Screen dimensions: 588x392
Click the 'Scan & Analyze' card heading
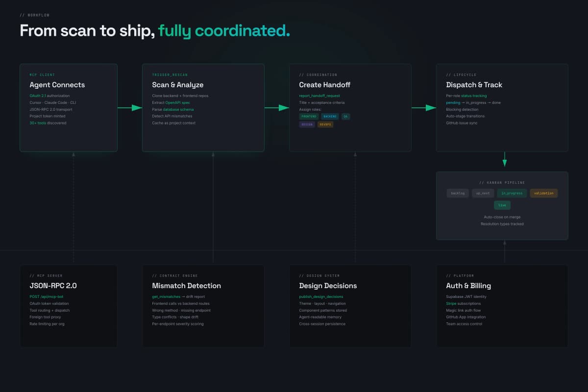[x=178, y=85]
